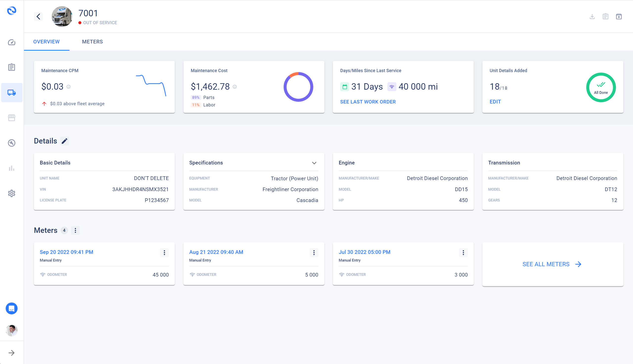Image resolution: width=633 pixels, height=364 pixels.
Task: Click the reports/analytics sidebar icon
Action: pyautogui.click(x=12, y=168)
